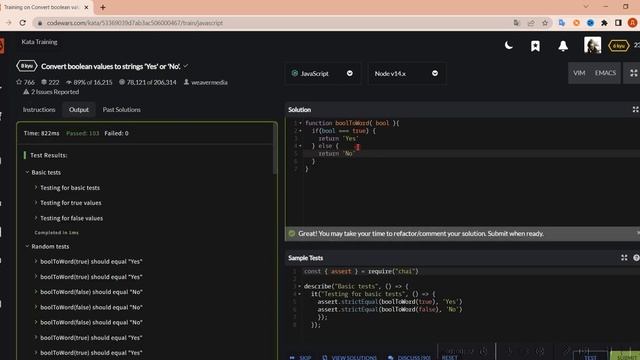Click the share page icon in address bar
Image resolution: width=640 pixels, height=360 pixels.
click(x=531, y=23)
